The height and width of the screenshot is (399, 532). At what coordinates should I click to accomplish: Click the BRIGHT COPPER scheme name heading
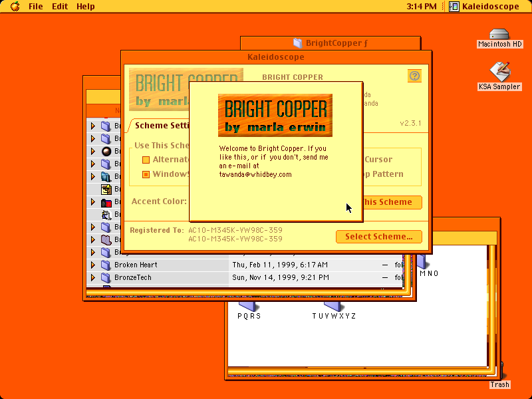(x=293, y=77)
